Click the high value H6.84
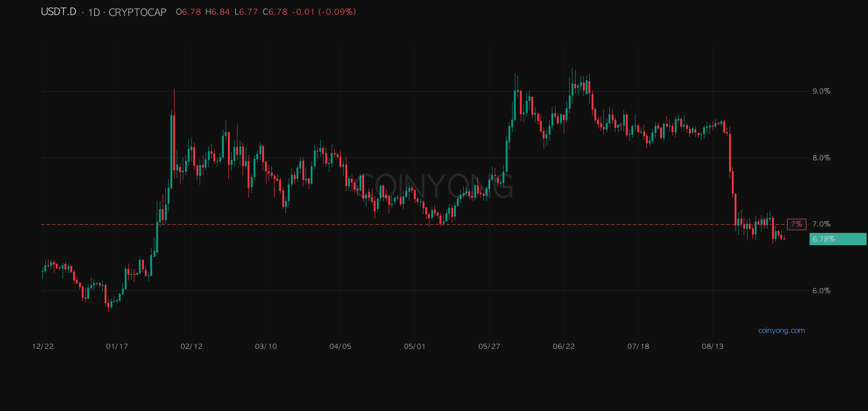This screenshot has height=411, width=868. (217, 12)
